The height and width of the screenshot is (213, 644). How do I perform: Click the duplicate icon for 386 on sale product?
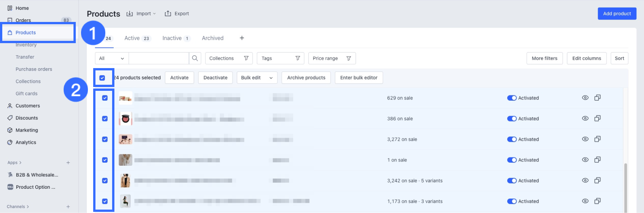pos(597,118)
